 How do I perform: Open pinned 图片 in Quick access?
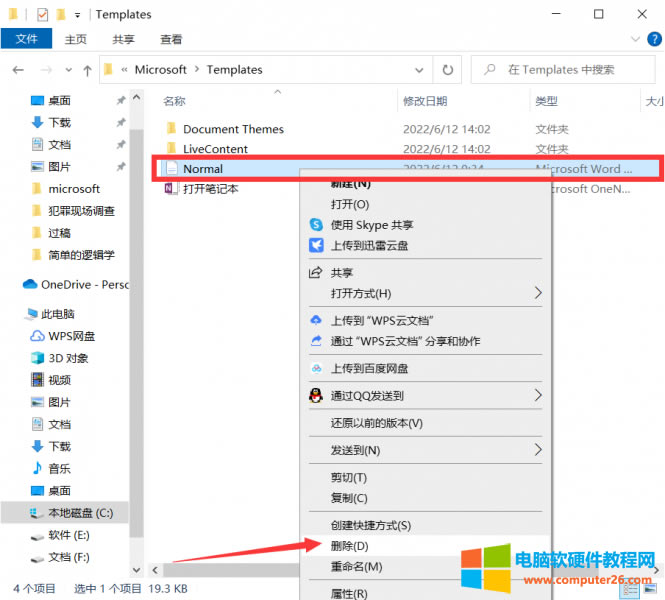point(59,167)
